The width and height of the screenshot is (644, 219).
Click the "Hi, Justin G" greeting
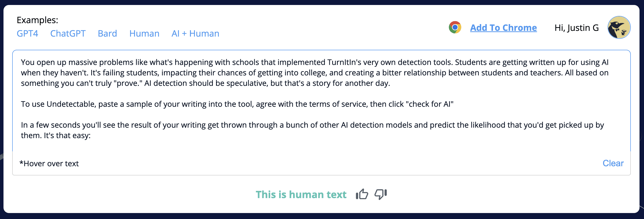point(576,28)
